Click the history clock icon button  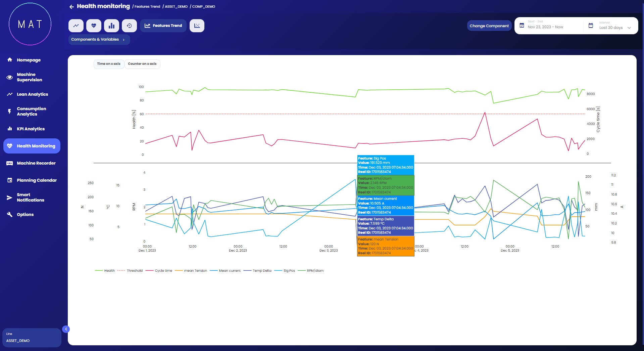click(x=129, y=26)
